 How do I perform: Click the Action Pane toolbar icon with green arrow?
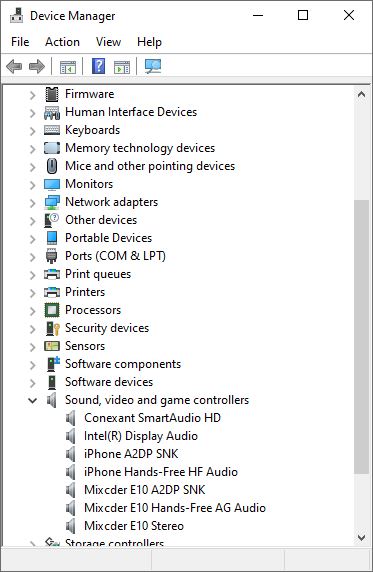[x=122, y=67]
